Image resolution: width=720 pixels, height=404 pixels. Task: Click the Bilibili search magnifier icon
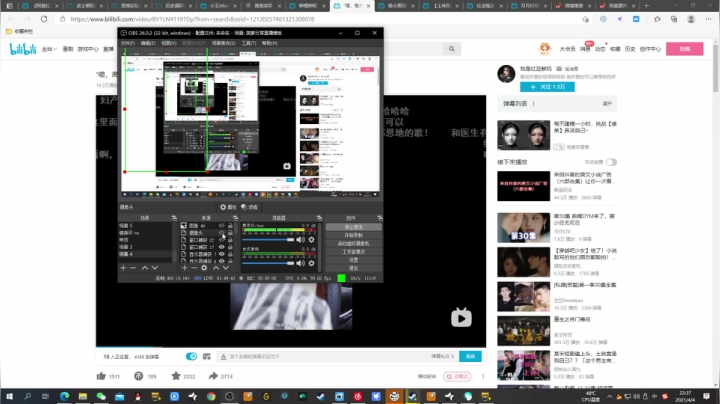[x=452, y=49]
